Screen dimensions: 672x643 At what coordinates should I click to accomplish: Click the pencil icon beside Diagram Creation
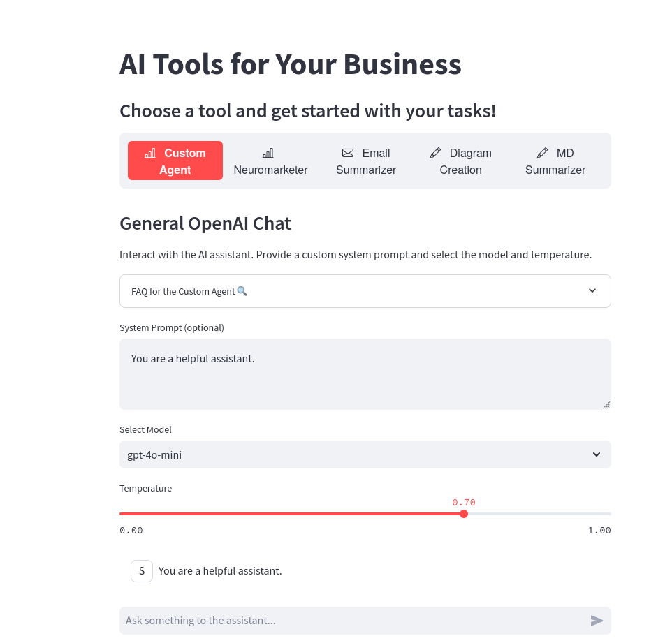point(435,153)
